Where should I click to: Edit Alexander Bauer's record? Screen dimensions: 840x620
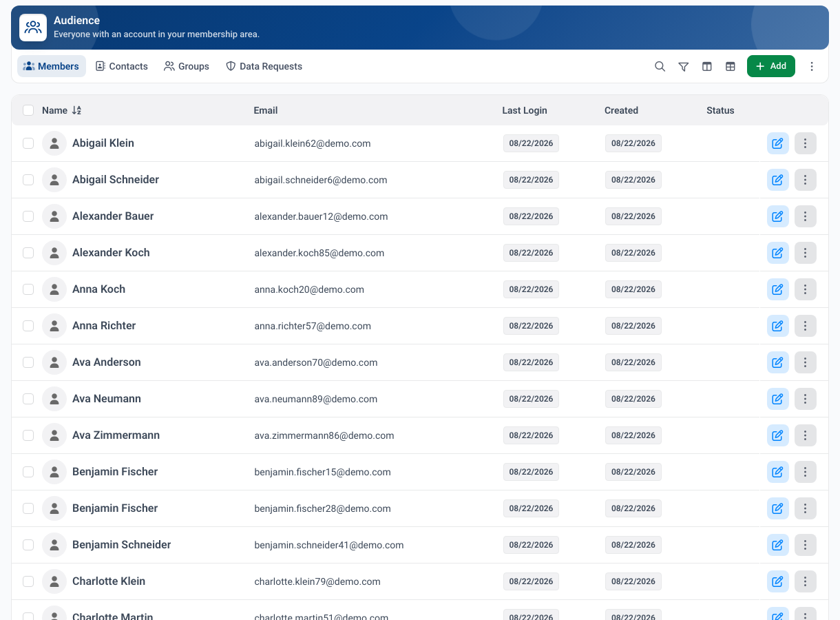point(778,216)
